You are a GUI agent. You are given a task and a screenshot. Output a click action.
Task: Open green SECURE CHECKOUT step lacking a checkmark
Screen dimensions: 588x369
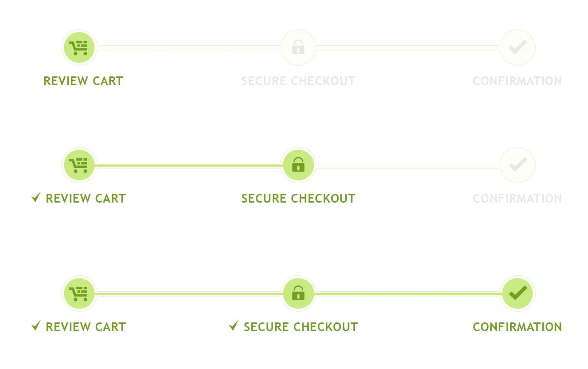298,199
